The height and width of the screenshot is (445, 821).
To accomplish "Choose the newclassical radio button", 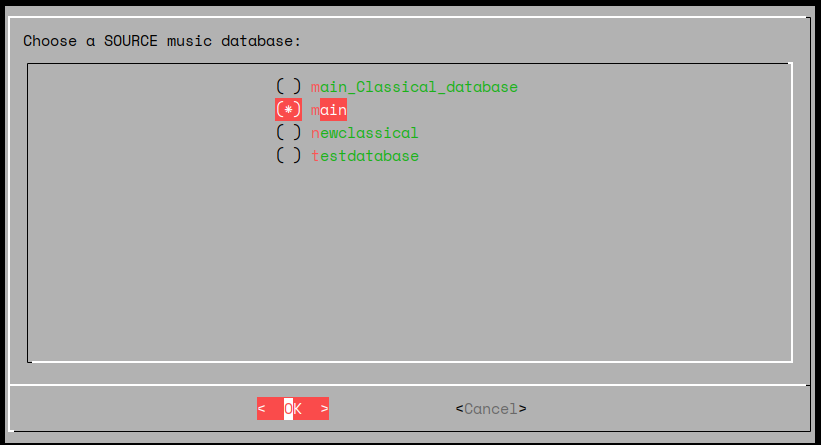I will tap(288, 133).
